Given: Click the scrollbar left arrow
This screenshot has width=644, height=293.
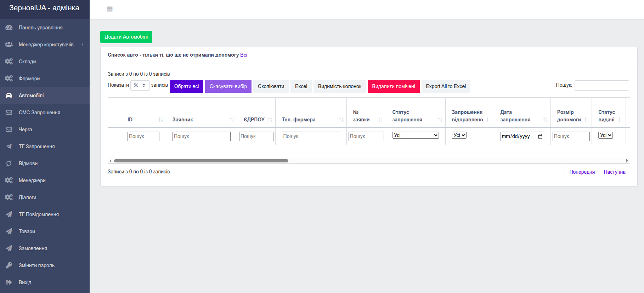Looking at the screenshot, I should click(110, 161).
